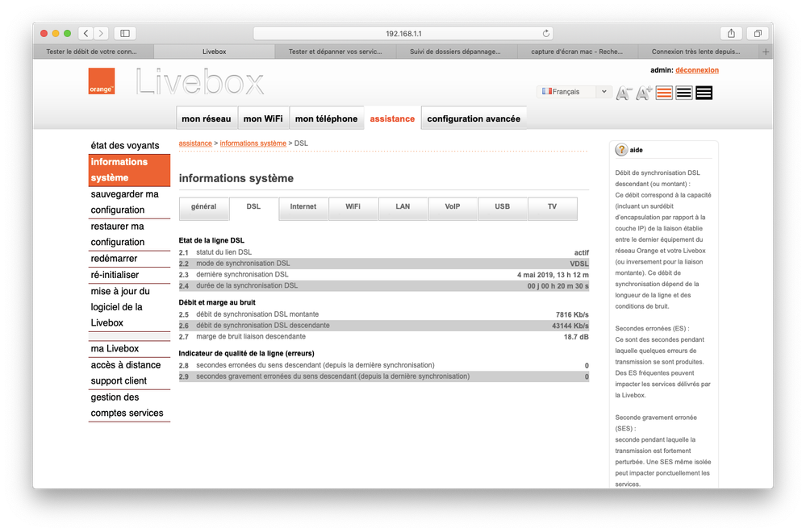Click the help question mark icon
This screenshot has height=532, width=806.
point(621,150)
